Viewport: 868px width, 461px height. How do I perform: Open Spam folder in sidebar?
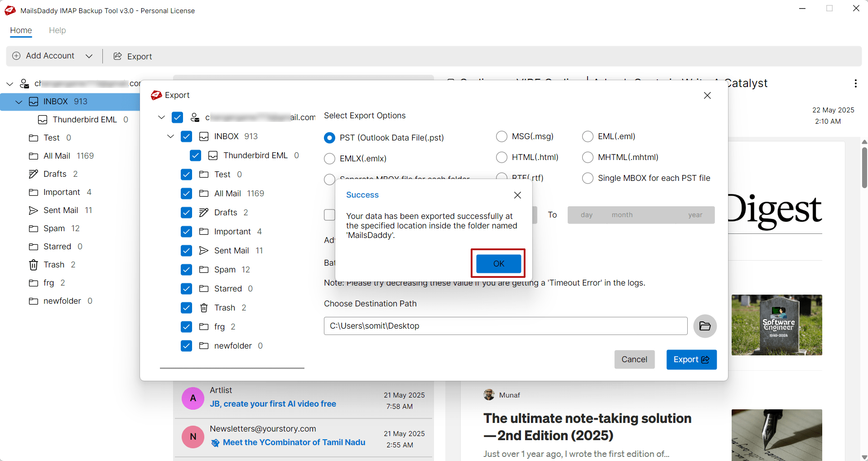pos(54,228)
